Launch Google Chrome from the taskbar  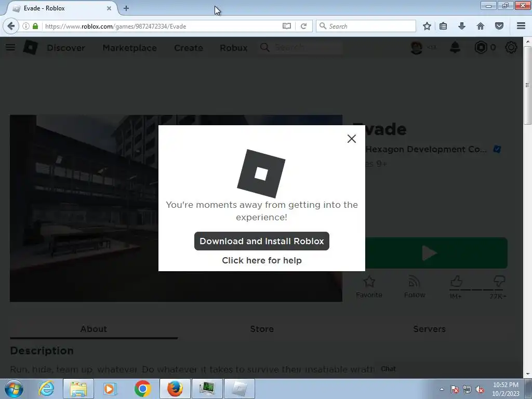click(142, 389)
